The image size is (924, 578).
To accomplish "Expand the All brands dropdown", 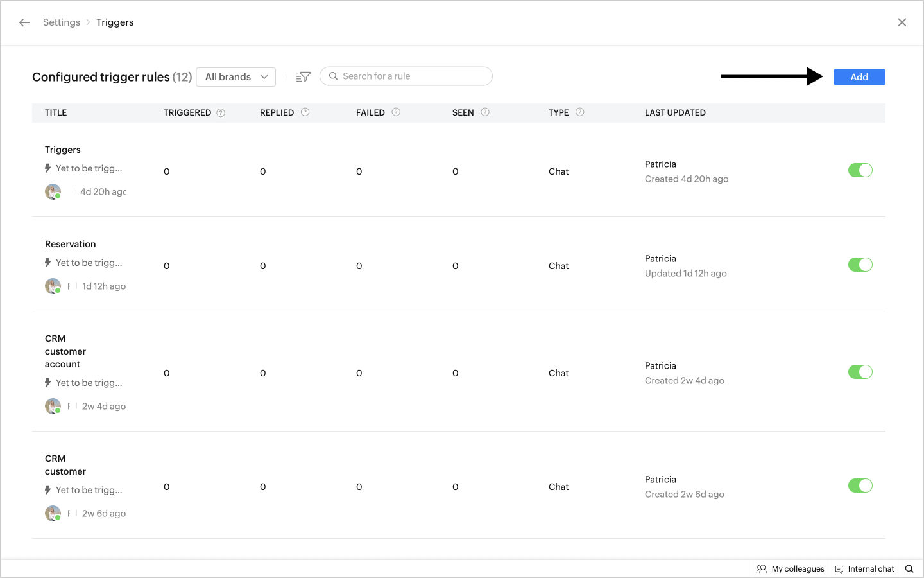I will click(236, 77).
